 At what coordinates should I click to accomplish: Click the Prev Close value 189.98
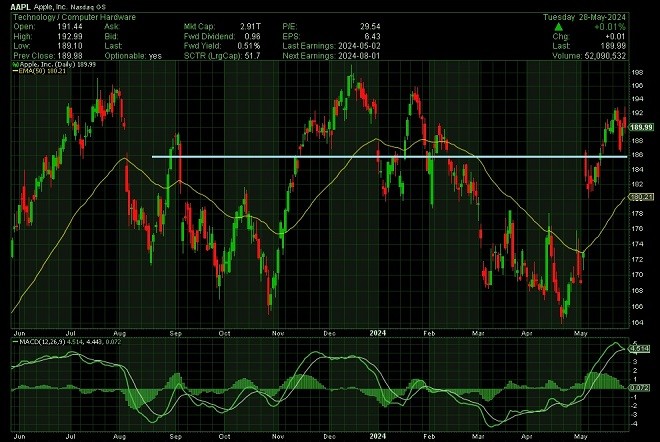click(x=70, y=56)
